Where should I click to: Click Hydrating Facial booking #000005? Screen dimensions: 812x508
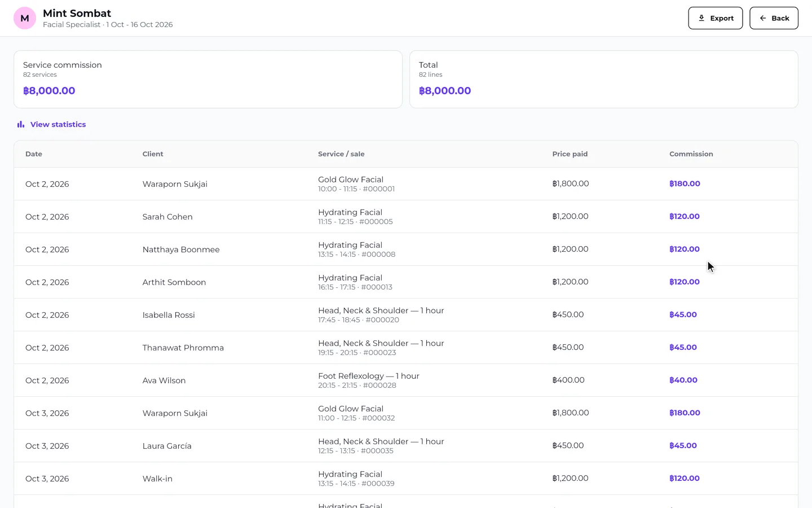tap(355, 217)
